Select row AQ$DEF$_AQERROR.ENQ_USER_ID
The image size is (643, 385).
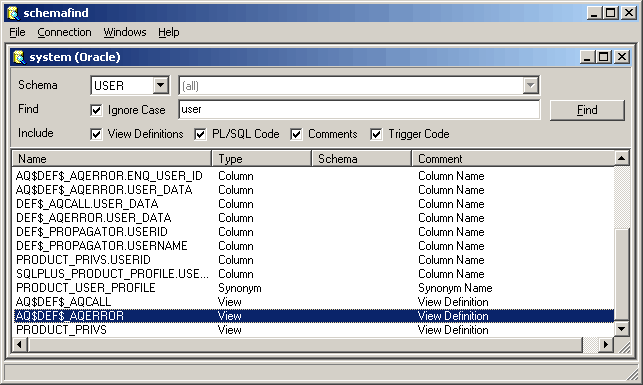313,176
